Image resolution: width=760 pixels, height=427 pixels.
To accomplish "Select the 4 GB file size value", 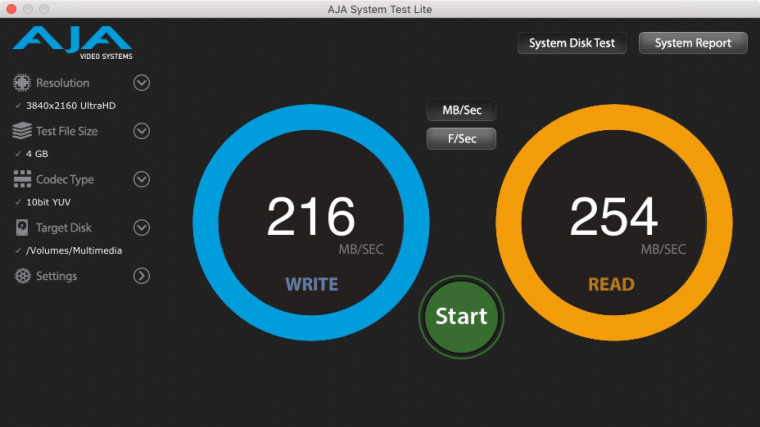I will click(x=37, y=154).
